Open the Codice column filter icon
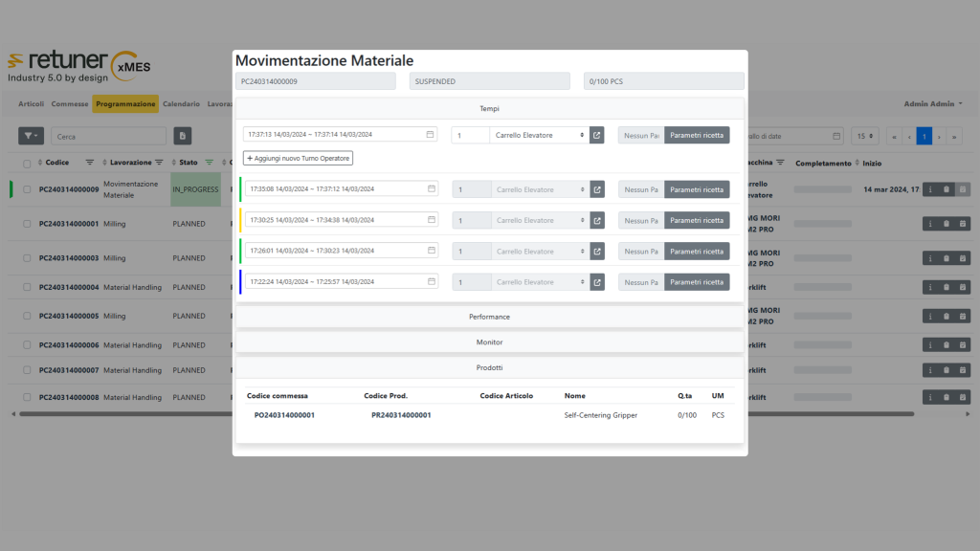Image resolution: width=980 pixels, height=551 pixels. click(90, 163)
